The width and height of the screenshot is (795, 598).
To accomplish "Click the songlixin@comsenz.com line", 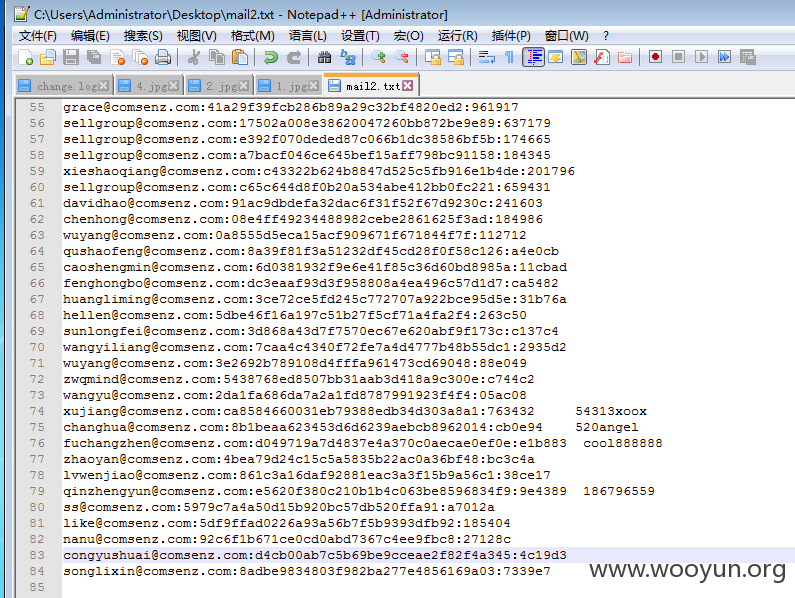I will (x=307, y=571).
